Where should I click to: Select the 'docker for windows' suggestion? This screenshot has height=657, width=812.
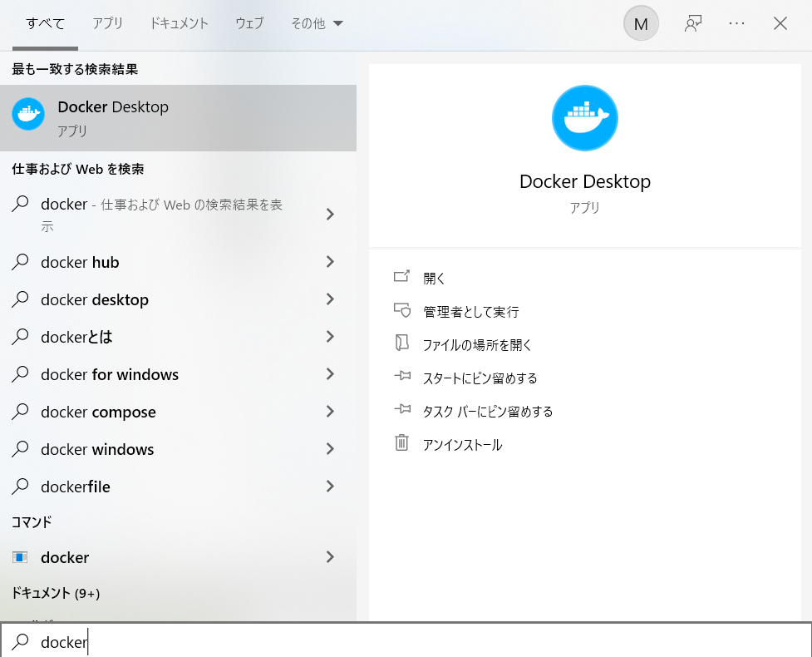pyautogui.click(x=178, y=374)
